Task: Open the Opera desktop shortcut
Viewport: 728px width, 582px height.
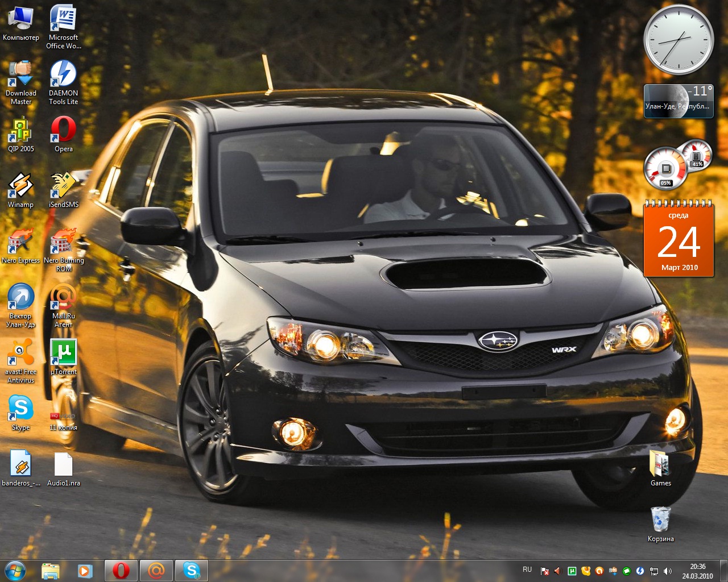Action: 63,130
